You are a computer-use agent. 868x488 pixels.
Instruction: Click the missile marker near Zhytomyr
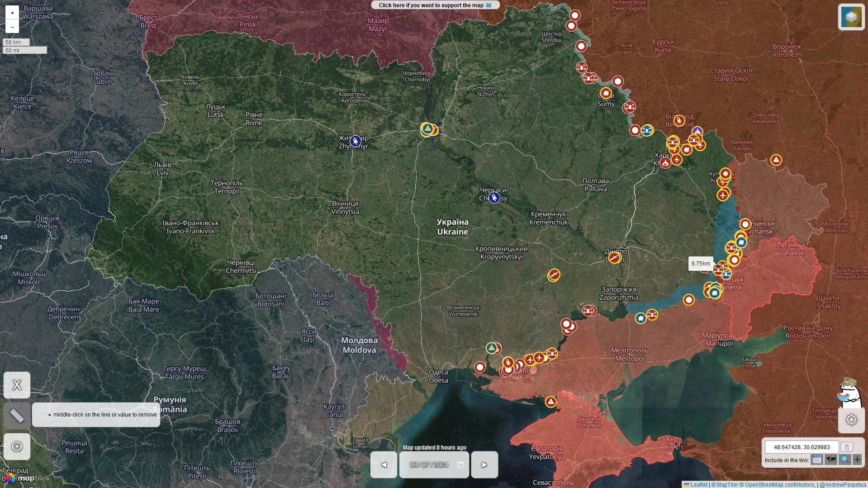(355, 141)
